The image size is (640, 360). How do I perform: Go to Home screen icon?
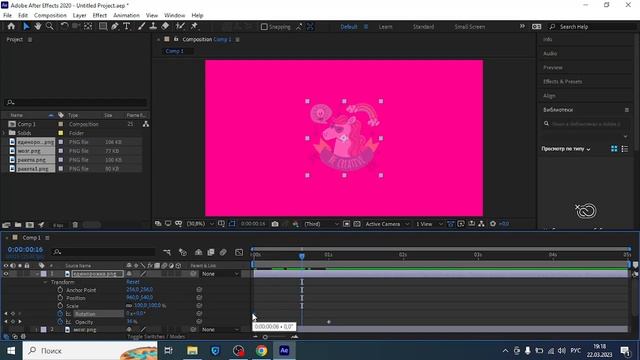[11, 27]
